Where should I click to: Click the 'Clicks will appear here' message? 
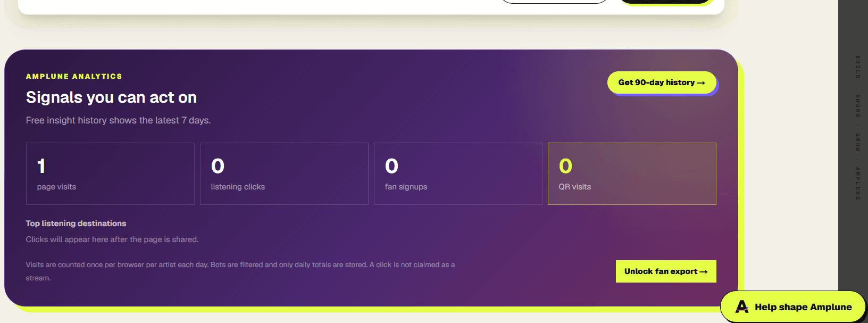(112, 239)
